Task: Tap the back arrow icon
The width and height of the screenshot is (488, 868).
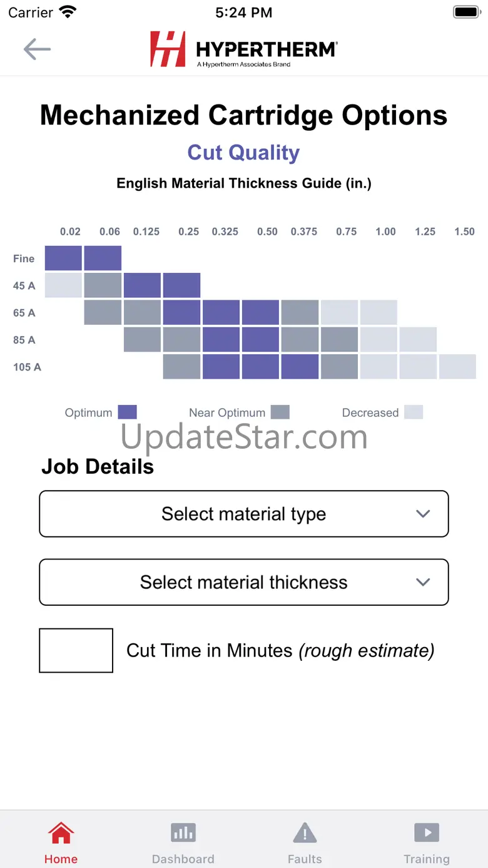Action: (37, 49)
